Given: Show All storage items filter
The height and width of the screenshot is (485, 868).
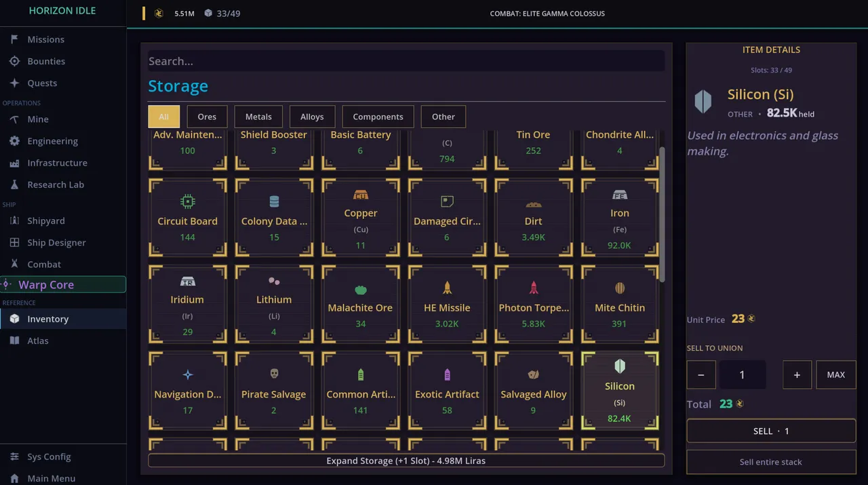Looking at the screenshot, I should click(x=164, y=117).
